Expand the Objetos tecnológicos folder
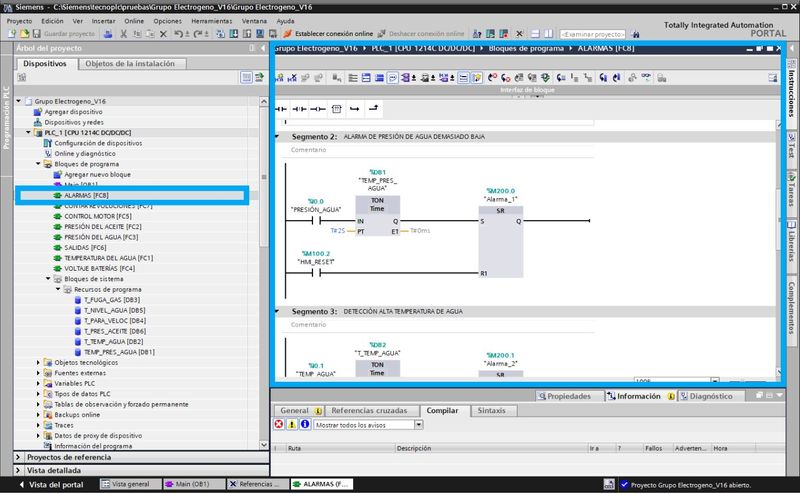The width and height of the screenshot is (800, 494). (x=38, y=362)
